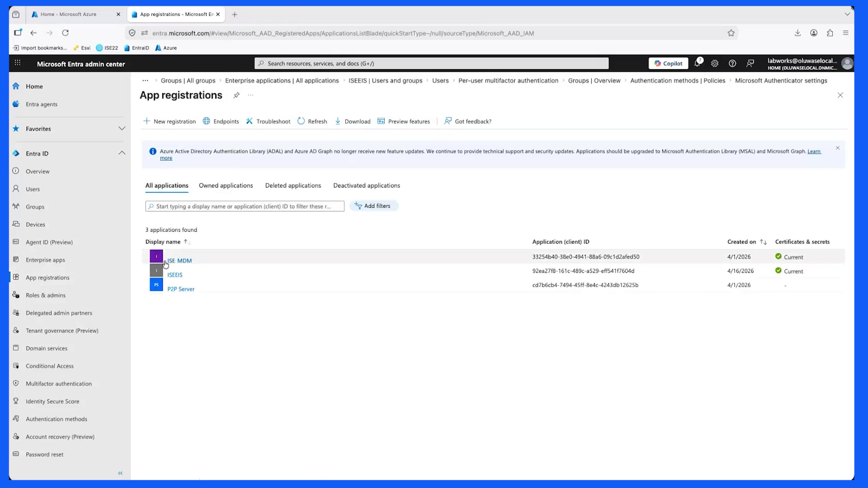Click the Add filters button
The height and width of the screenshot is (488, 868).
tap(373, 206)
